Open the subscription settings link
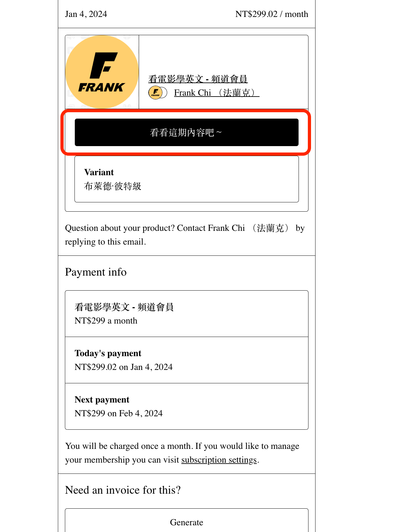413x532 pixels. [x=219, y=460]
